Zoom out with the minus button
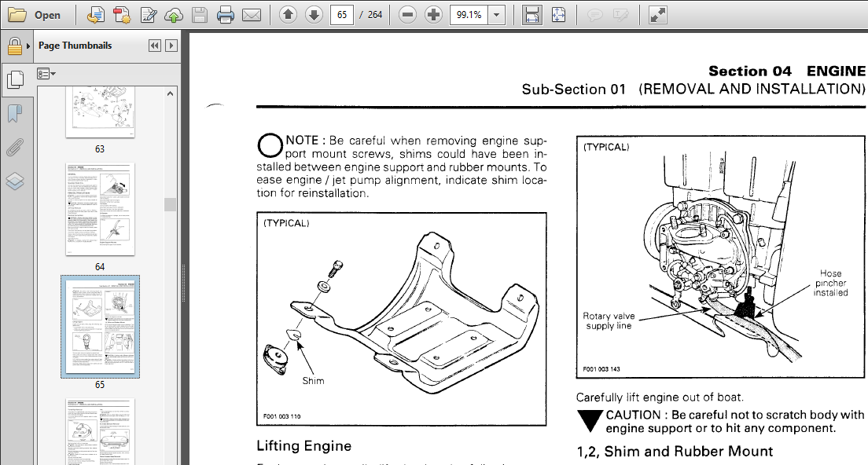Screen dimensions: 868x465 [407, 15]
